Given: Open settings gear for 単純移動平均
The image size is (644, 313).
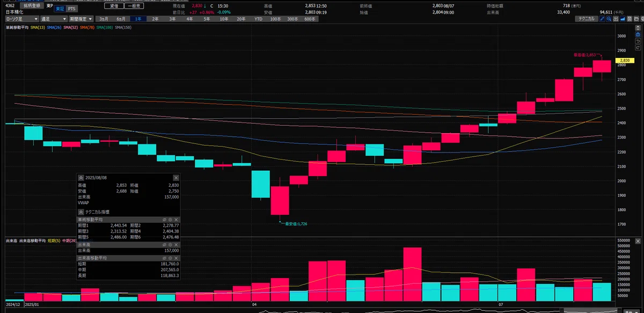Looking at the screenshot, I should [x=170, y=220].
